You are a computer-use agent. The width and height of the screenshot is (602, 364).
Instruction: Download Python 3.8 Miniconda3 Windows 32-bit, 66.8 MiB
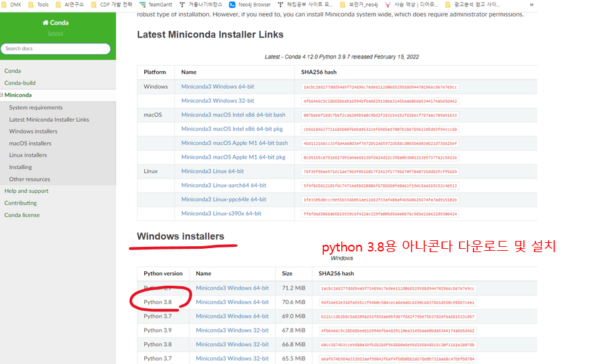[x=233, y=344]
